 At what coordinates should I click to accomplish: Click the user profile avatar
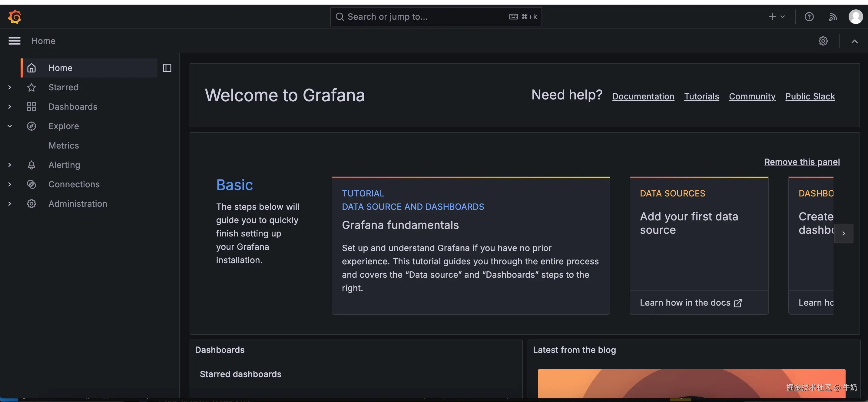pyautogui.click(x=856, y=17)
